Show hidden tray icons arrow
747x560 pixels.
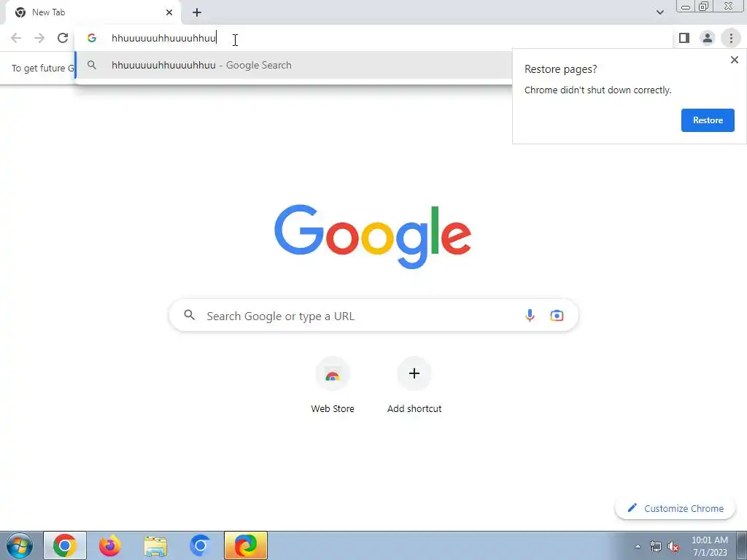[x=638, y=546]
